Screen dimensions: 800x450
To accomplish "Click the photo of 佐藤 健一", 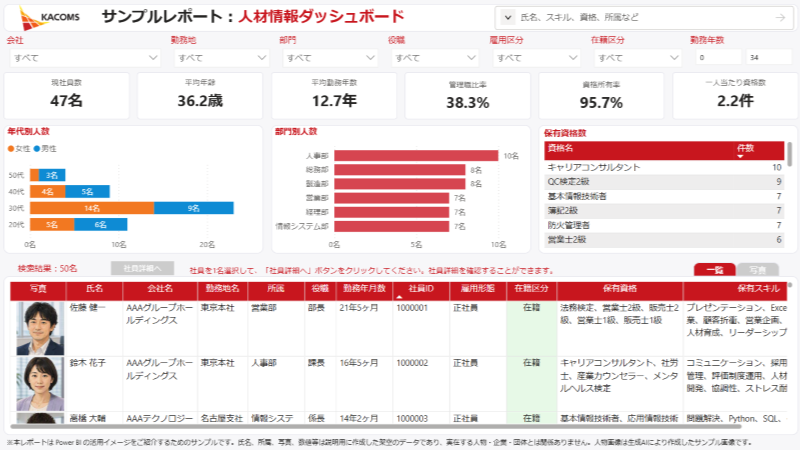I will pos(40,328).
